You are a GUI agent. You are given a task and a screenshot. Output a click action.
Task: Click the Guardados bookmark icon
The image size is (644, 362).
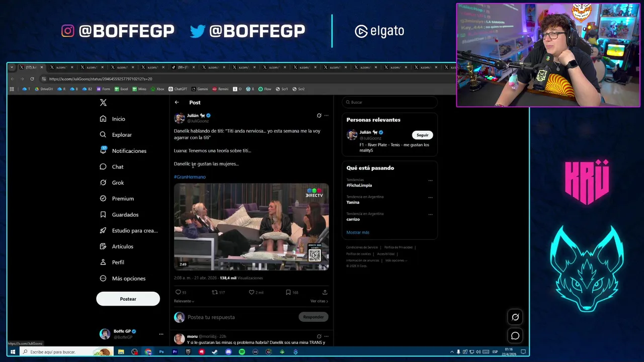click(103, 215)
